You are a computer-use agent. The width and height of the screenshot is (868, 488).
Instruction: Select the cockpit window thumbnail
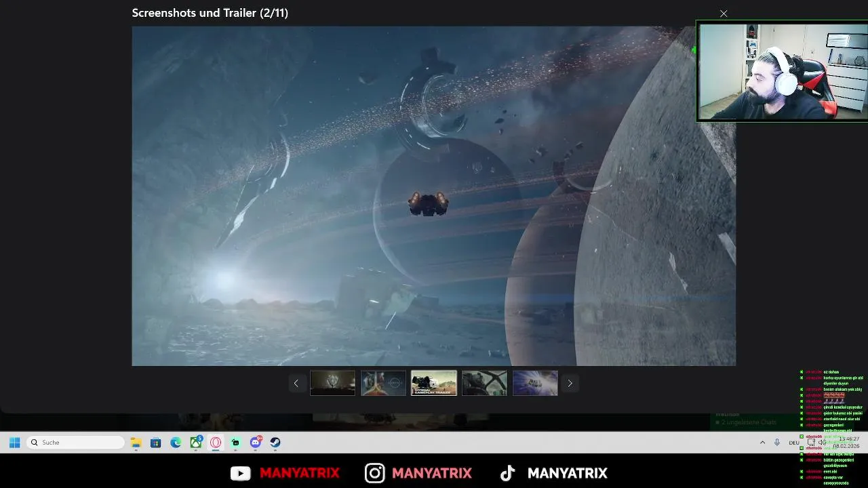(484, 383)
